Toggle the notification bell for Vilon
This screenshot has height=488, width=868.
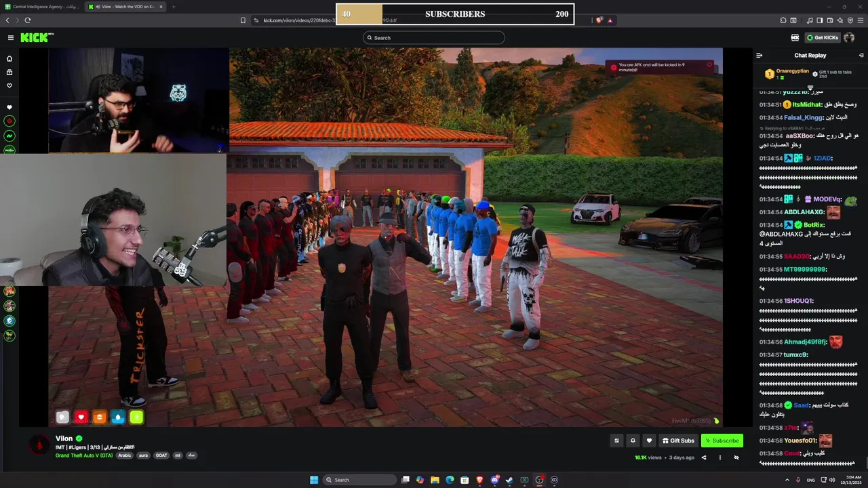633,441
